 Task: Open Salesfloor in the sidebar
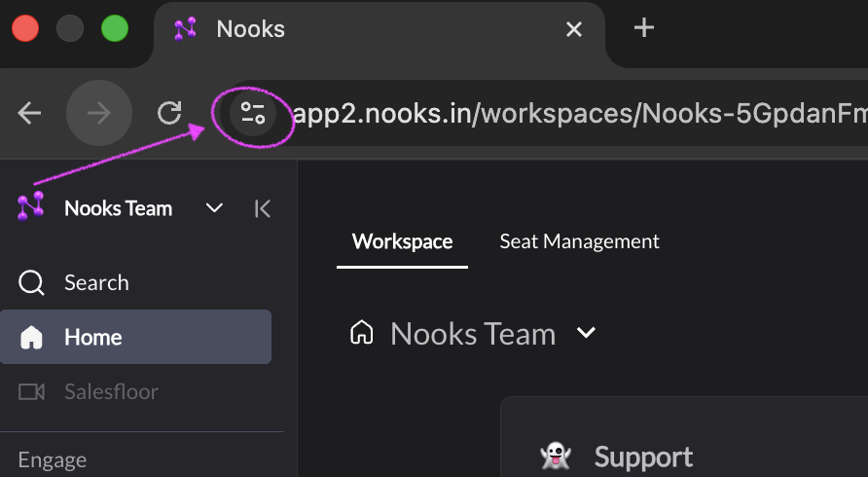pos(135,391)
